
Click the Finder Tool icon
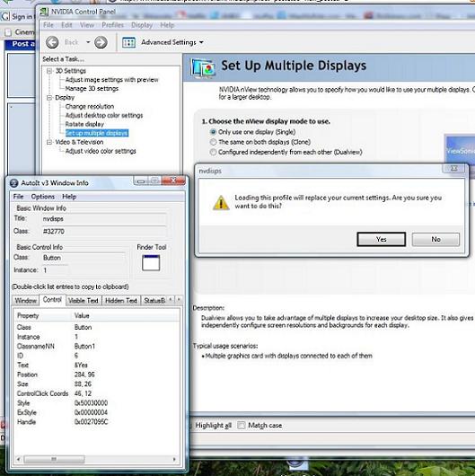[151, 263]
